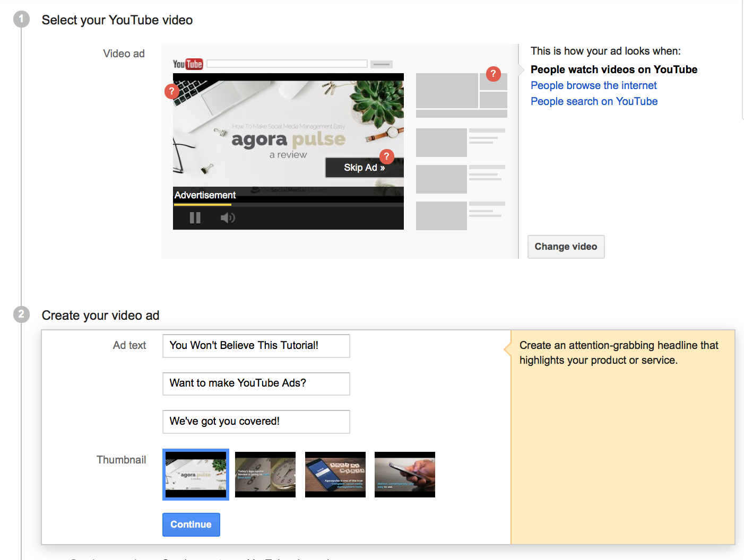Focus the 'We've got you covered!' text field
Viewport: 744px width, 560px height.
(x=256, y=422)
